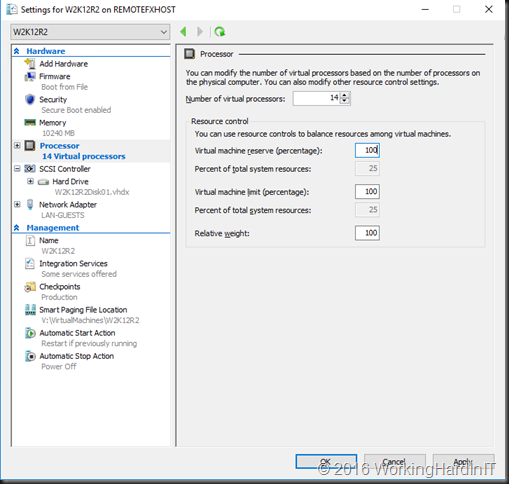Decrease number of virtual processors with down arrow
The image size is (509, 484).
coord(345,101)
